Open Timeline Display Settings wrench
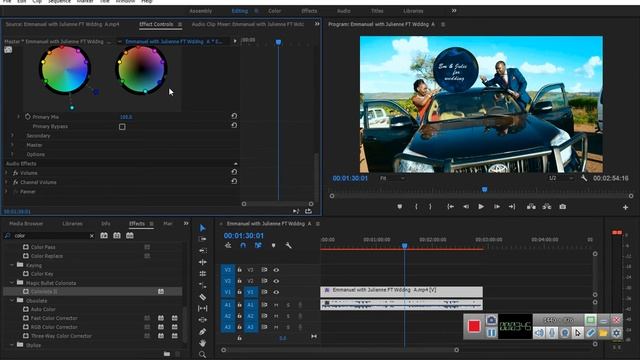Screen dimensions: 640x360 coord(288,245)
